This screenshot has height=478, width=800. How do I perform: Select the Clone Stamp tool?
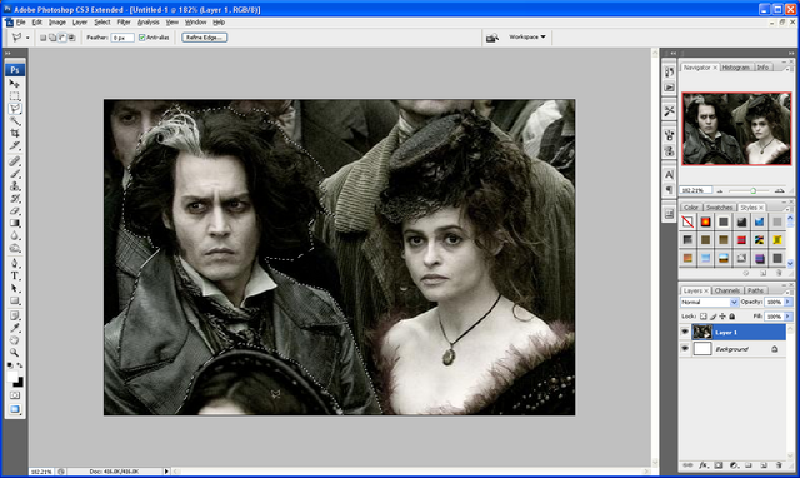[x=15, y=186]
